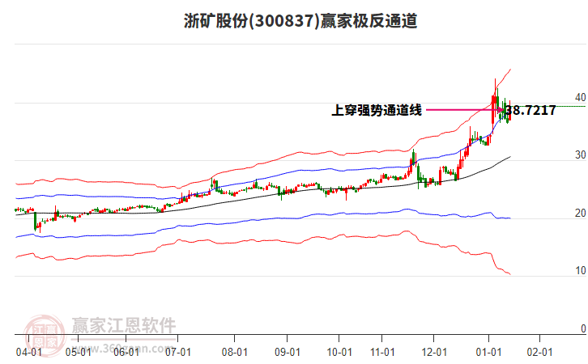588x364 pixels.
Task: Click the x-axis date 10-01
Action: [339, 352]
